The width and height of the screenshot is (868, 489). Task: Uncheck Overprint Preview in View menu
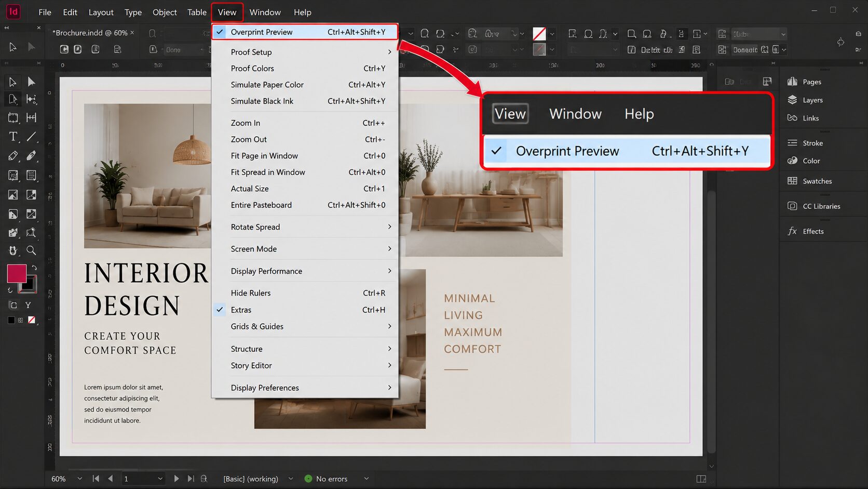point(305,32)
